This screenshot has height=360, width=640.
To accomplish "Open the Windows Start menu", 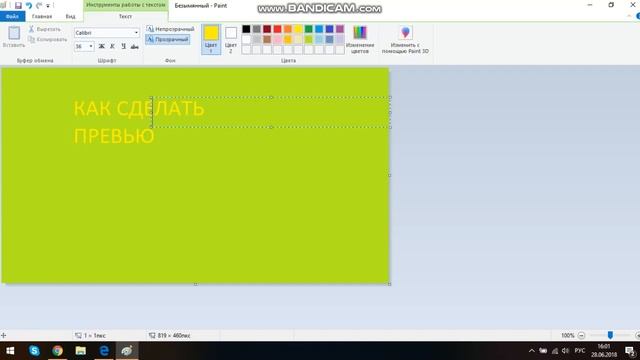I will coord(11,351).
